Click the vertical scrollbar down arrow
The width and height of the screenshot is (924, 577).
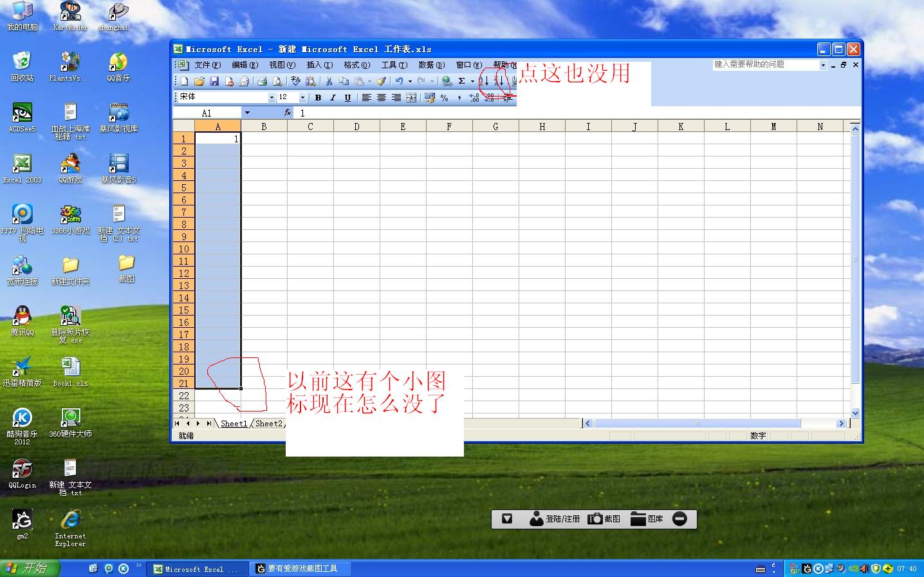(855, 413)
